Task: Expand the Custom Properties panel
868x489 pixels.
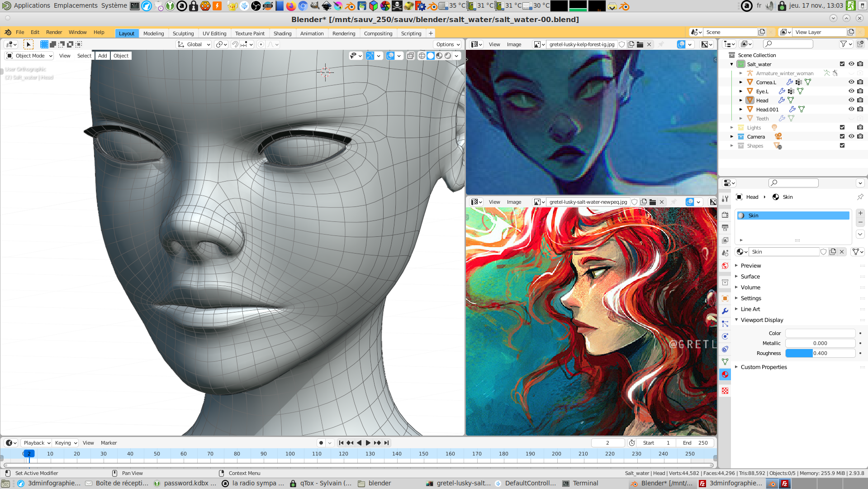Action: click(x=764, y=367)
